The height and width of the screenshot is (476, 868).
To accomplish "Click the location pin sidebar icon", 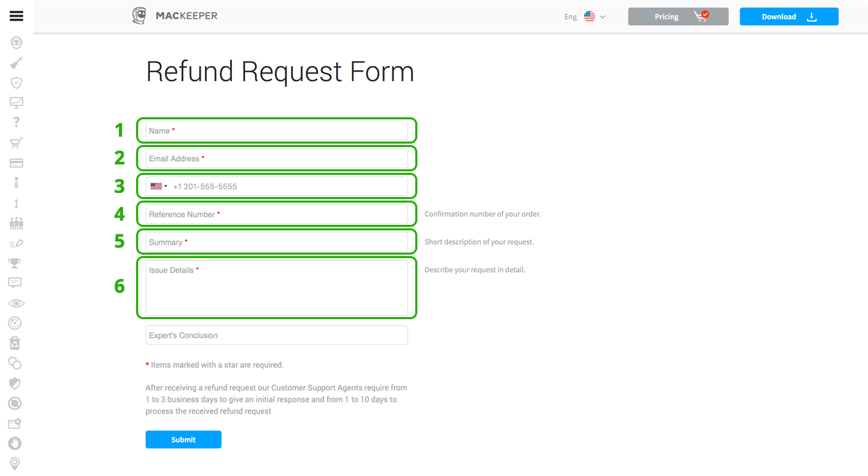I will coord(15,463).
